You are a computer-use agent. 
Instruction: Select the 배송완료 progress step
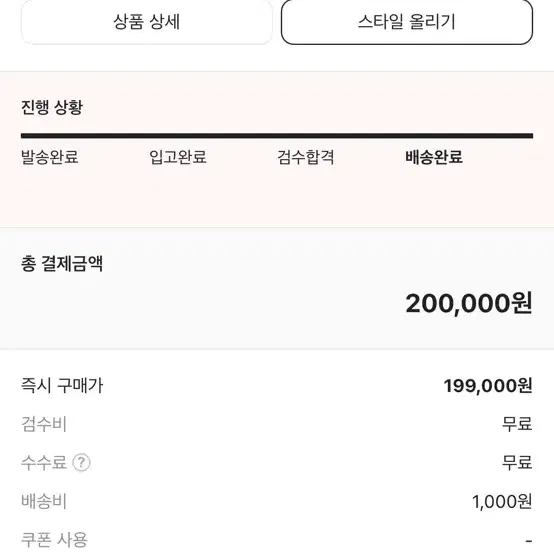(434, 157)
